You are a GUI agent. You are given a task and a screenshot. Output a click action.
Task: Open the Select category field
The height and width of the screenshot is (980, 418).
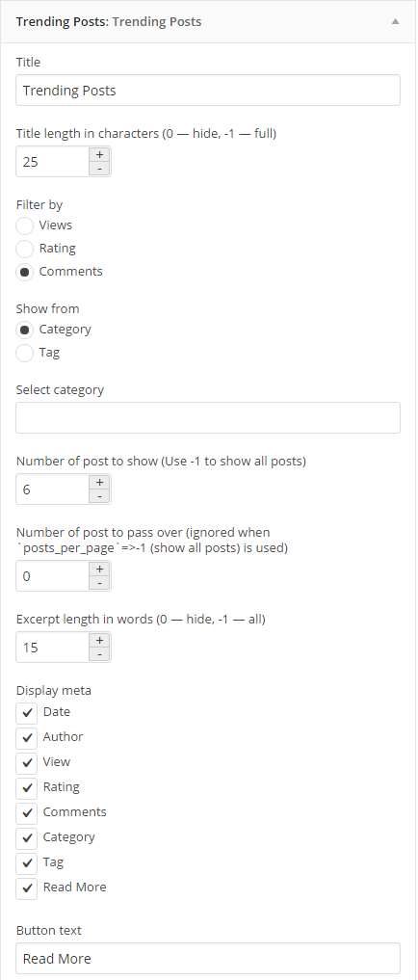[x=208, y=417]
